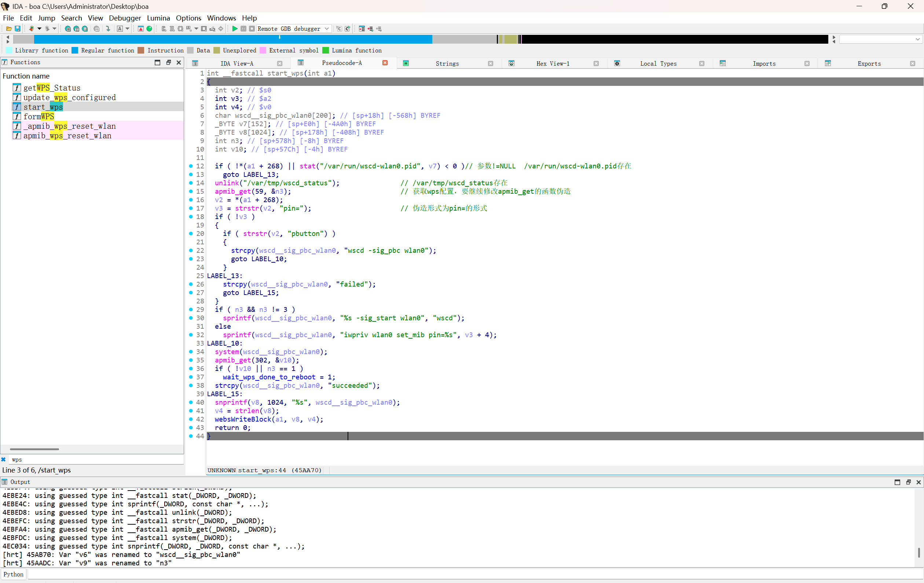Click the boxed letter A toolbar icon
The height and width of the screenshot is (583, 924).
tap(120, 29)
